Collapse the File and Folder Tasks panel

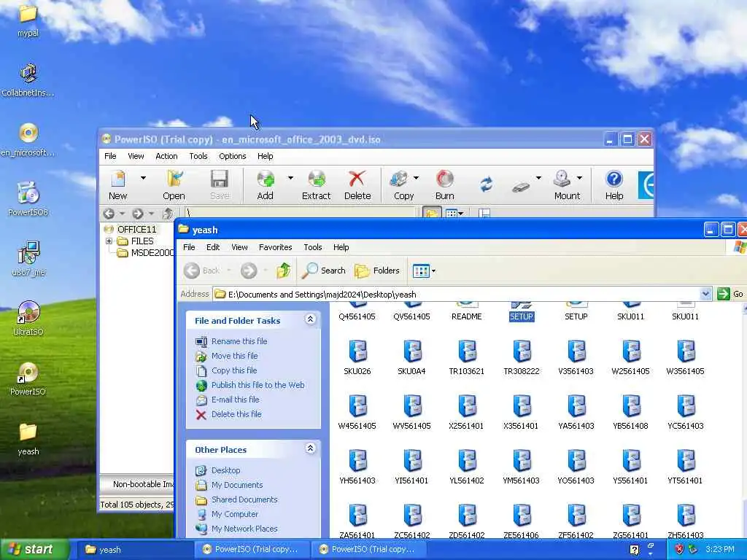pyautogui.click(x=310, y=319)
